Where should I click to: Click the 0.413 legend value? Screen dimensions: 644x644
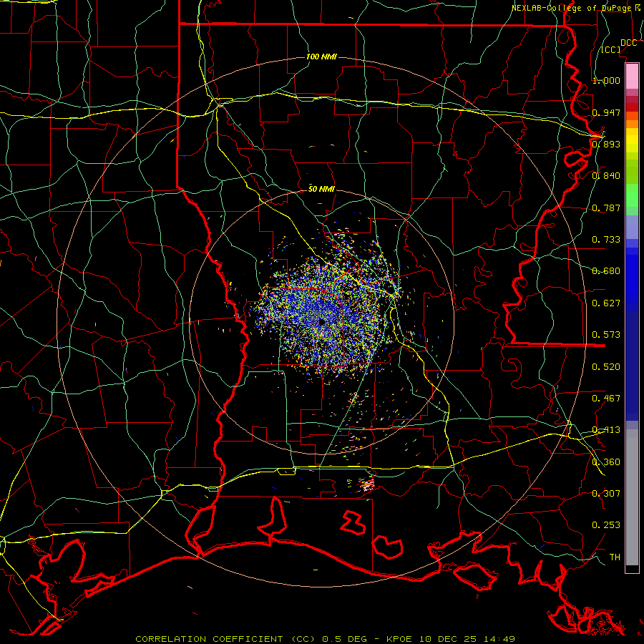pos(606,429)
